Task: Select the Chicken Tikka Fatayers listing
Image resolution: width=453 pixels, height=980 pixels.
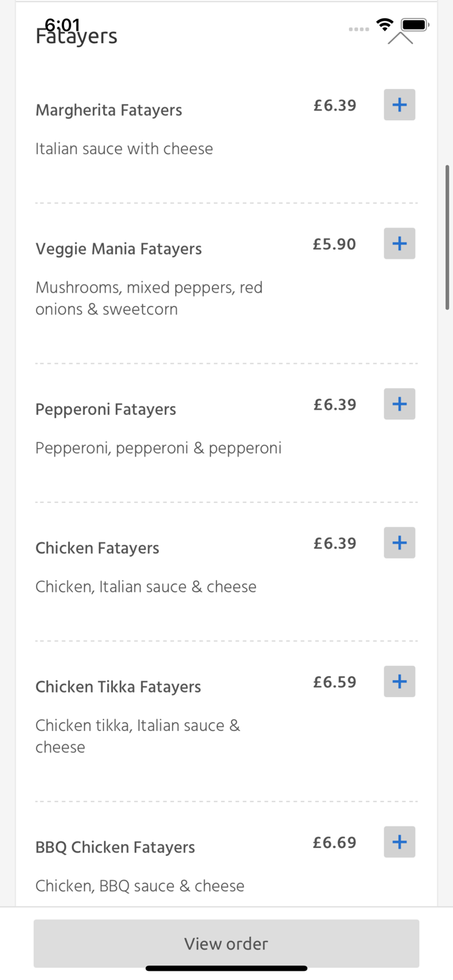Action: [118, 687]
